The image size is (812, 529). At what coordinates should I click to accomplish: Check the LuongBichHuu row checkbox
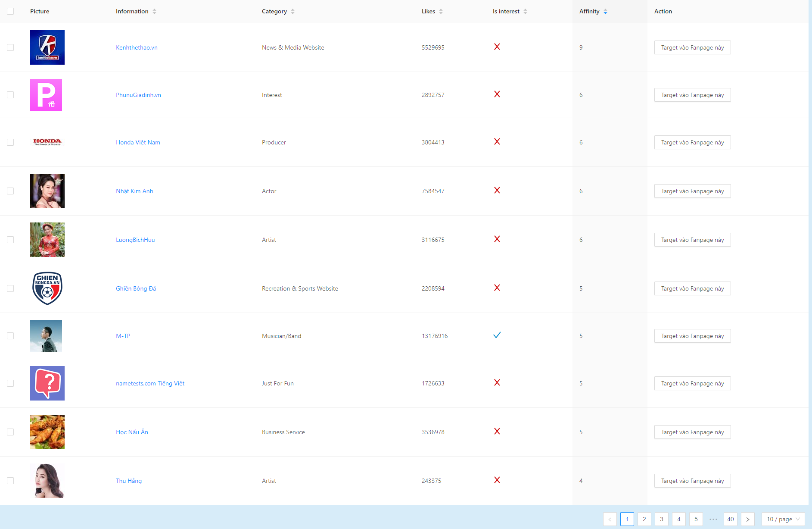click(10, 240)
